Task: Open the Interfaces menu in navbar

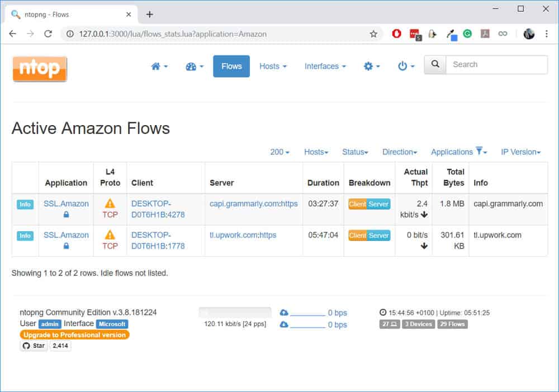Action: [325, 66]
